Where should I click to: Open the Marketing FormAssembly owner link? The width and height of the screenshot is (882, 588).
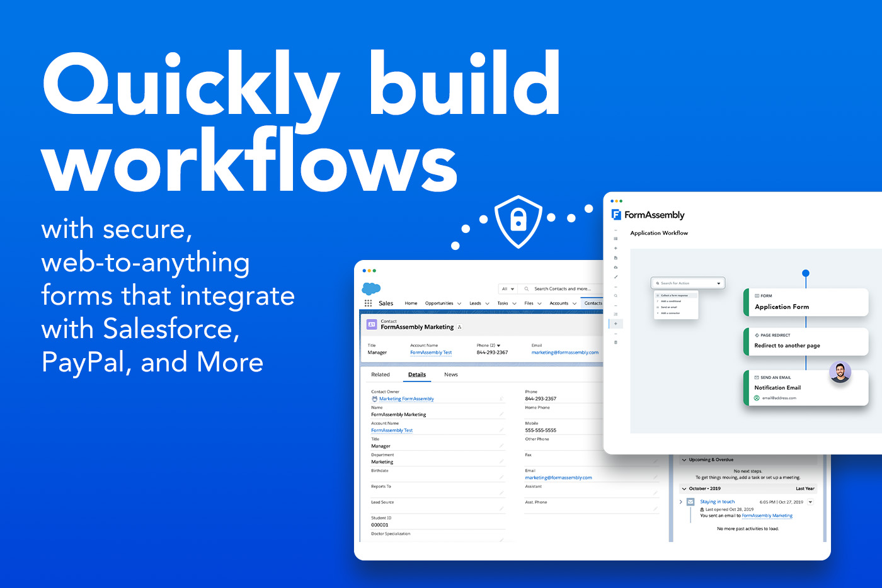click(x=406, y=399)
